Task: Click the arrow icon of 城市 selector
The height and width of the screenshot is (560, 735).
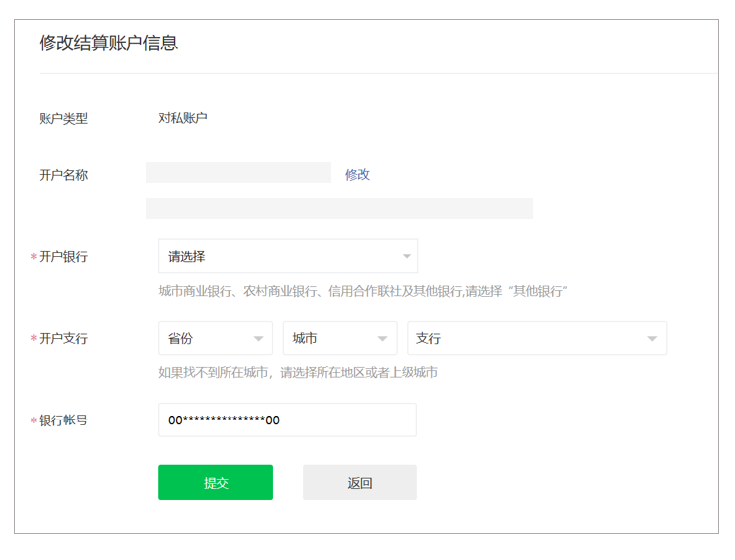Action: [383, 339]
